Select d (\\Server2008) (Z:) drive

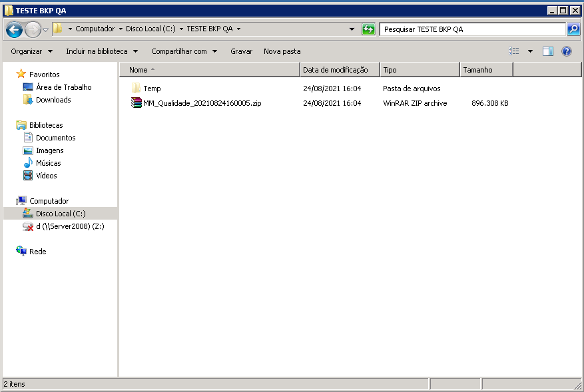[70, 226]
